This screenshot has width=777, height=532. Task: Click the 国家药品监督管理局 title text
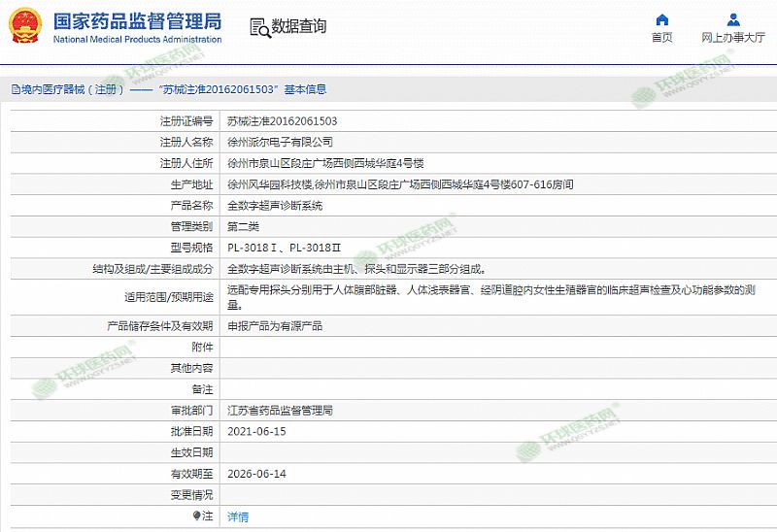pyautogui.click(x=137, y=20)
